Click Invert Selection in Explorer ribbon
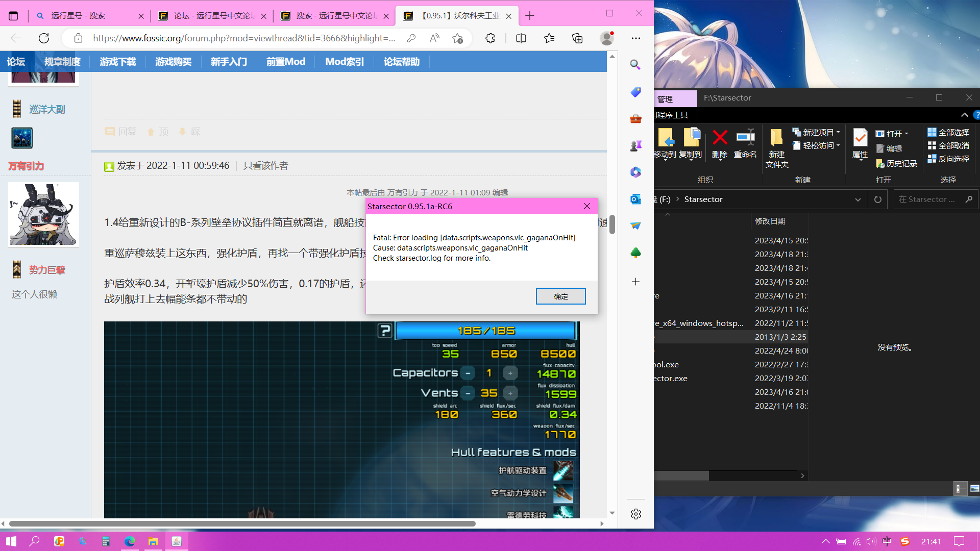980x551 pixels. [948, 159]
